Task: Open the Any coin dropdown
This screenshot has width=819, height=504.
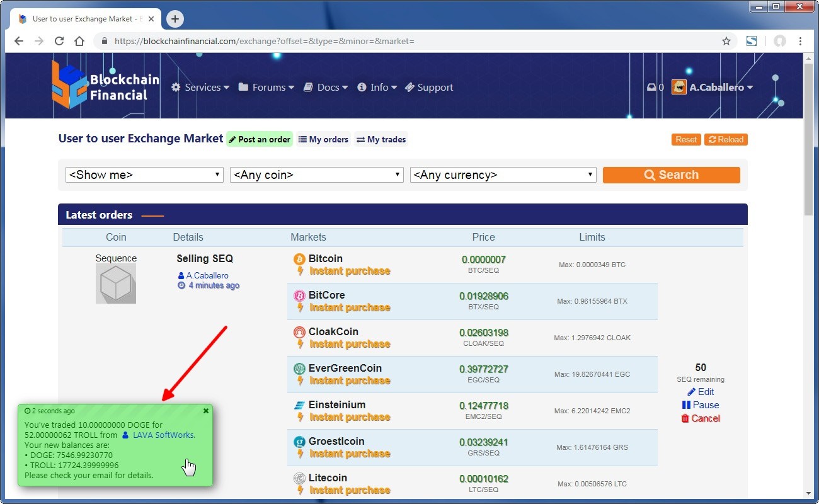Action: tap(316, 175)
